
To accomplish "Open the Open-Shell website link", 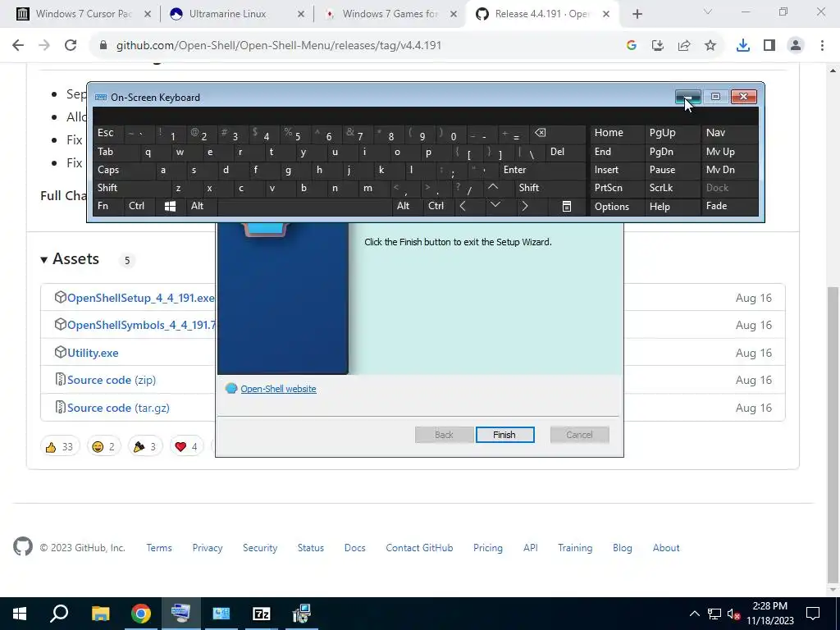I will tap(278, 389).
